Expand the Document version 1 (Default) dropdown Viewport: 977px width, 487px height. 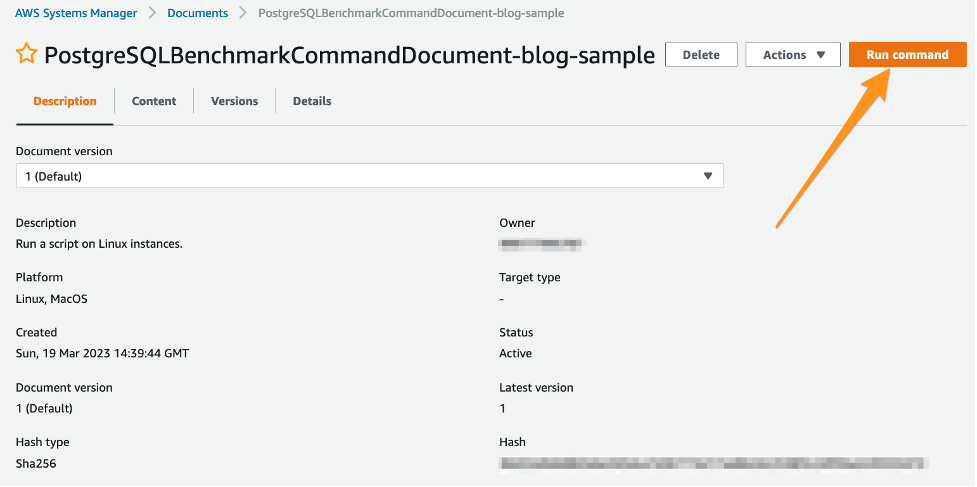(x=369, y=176)
